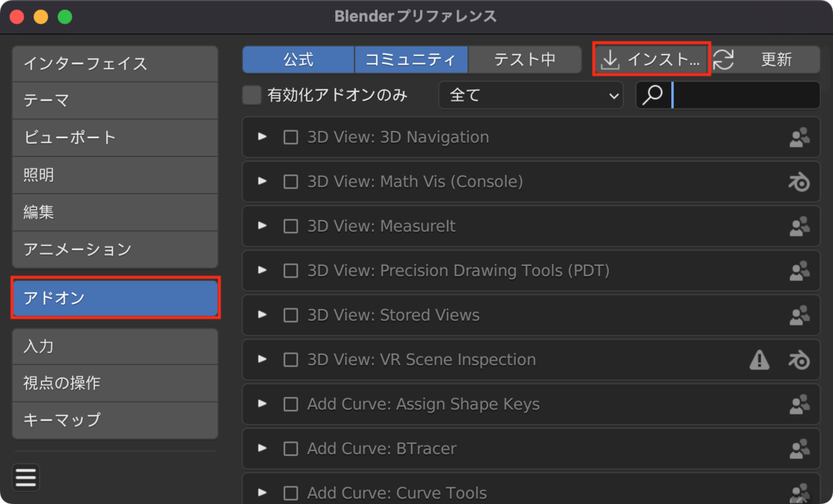The height and width of the screenshot is (504, 833).
Task: Click Blender logo icon on Math Vis row
Action: tap(799, 182)
